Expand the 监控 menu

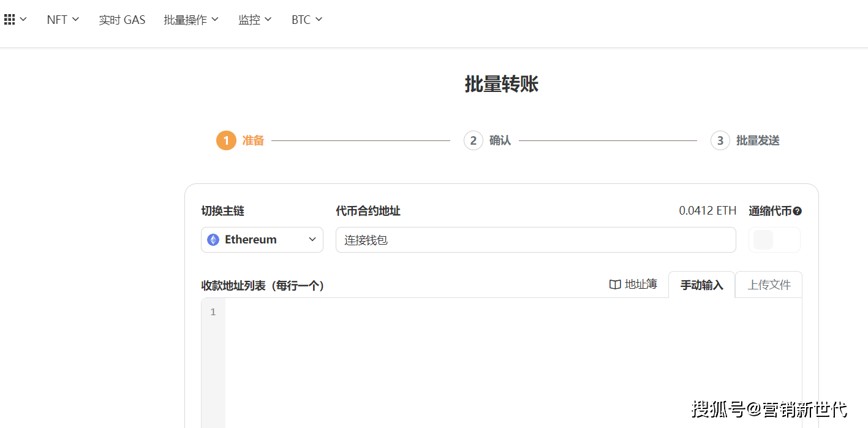tap(255, 20)
